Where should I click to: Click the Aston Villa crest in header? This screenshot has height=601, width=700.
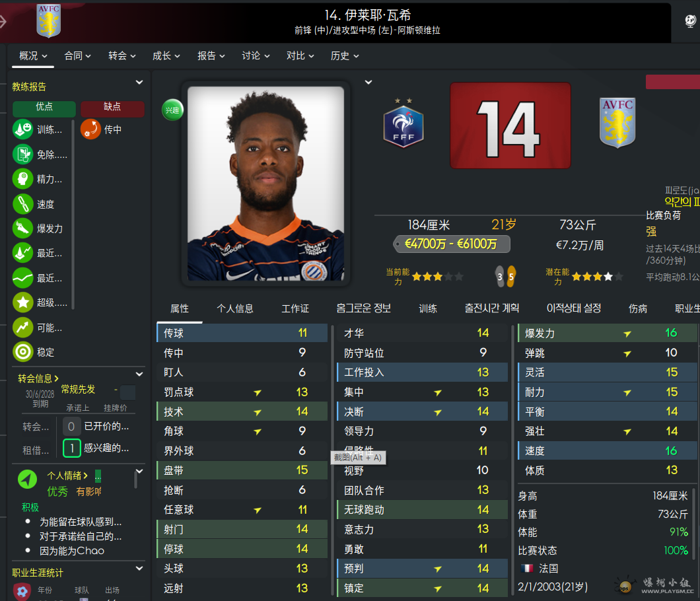(x=48, y=21)
